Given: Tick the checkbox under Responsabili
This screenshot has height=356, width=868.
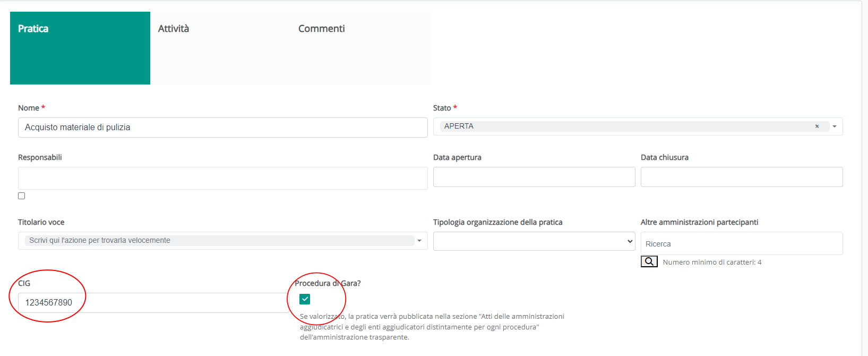Looking at the screenshot, I should (x=22, y=196).
